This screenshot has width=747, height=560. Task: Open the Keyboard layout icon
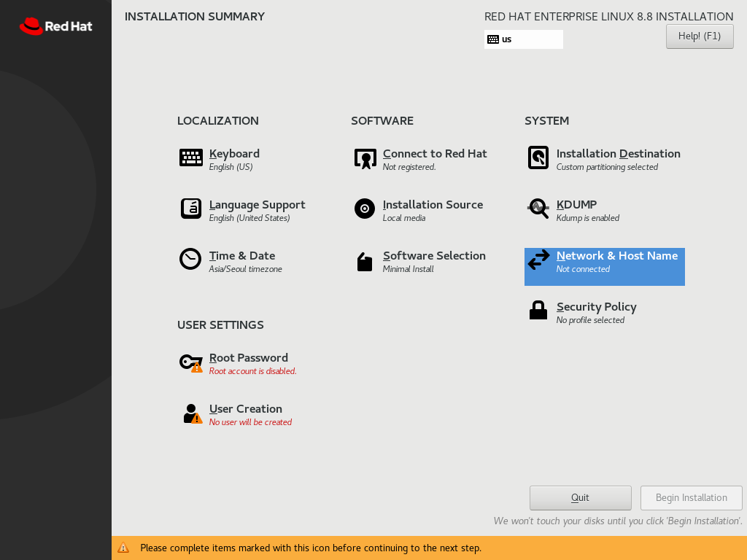[x=191, y=157]
